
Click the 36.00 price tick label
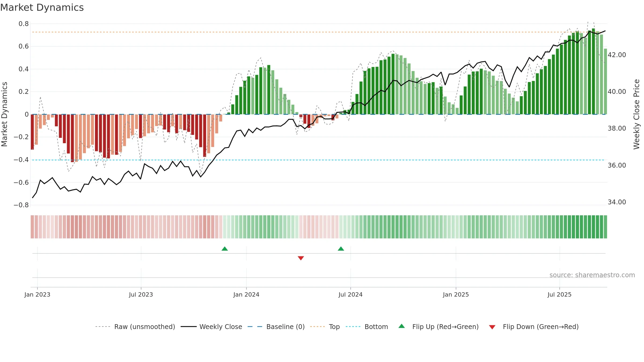(617, 165)
